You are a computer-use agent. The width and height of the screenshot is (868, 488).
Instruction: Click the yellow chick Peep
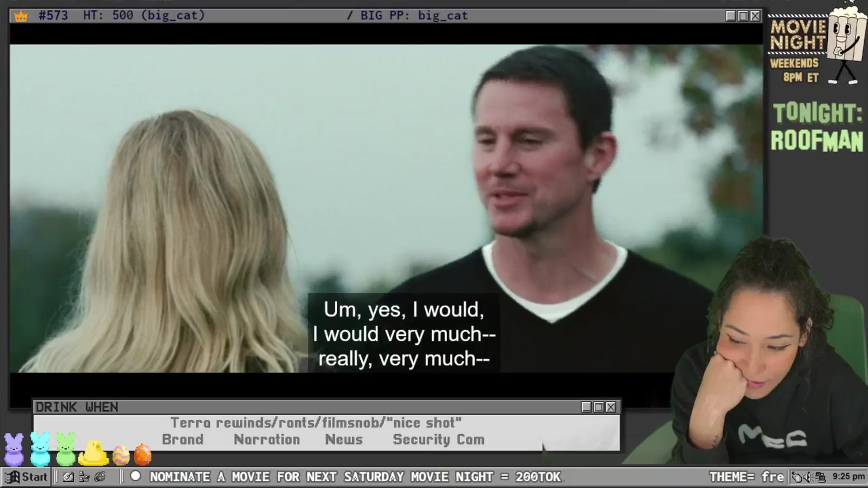tap(94, 453)
